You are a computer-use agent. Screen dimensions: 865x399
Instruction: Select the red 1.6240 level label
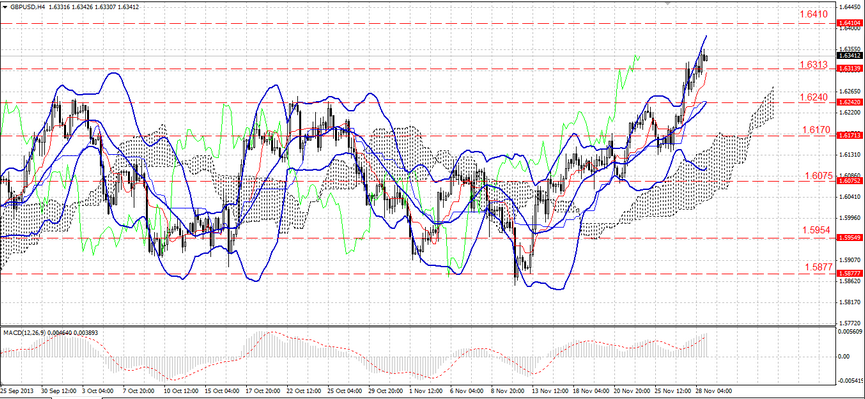813,97
